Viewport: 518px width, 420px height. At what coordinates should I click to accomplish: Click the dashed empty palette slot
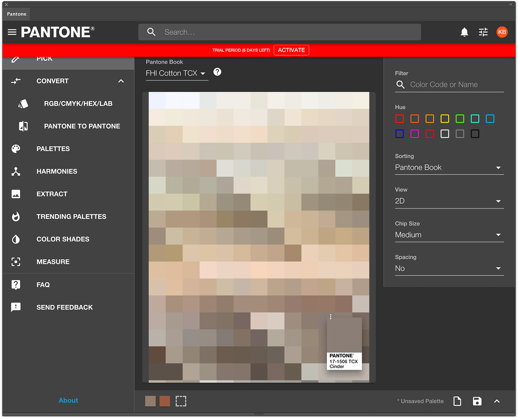coord(181,401)
